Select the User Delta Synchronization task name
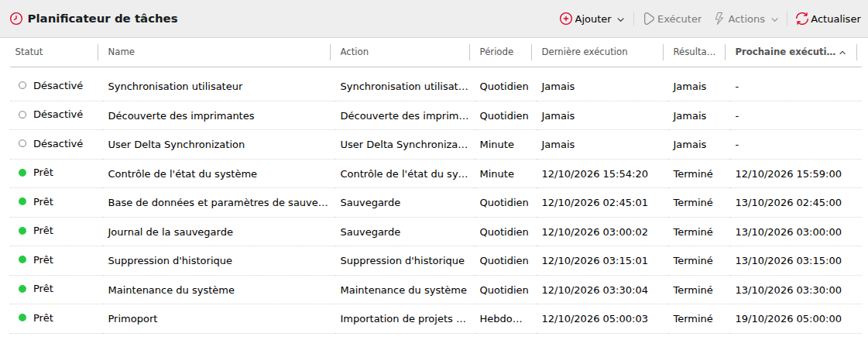The image size is (868, 340). [x=176, y=145]
